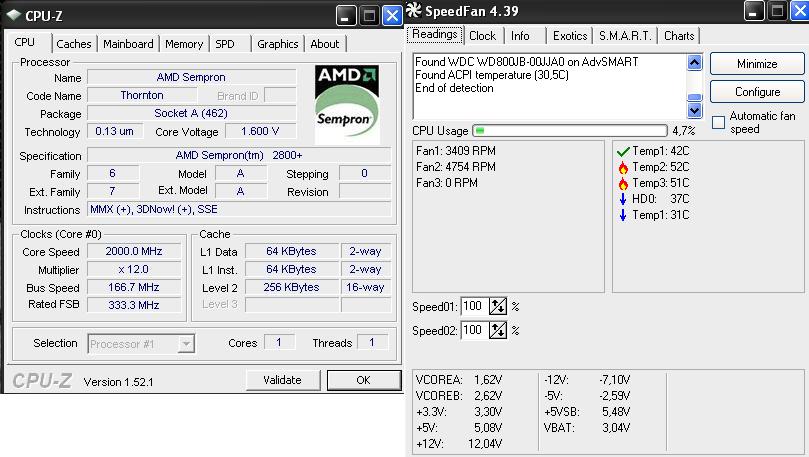Screen dimensions: 809x457
Task: Click the AMD Sempron logo image
Action: (x=347, y=104)
